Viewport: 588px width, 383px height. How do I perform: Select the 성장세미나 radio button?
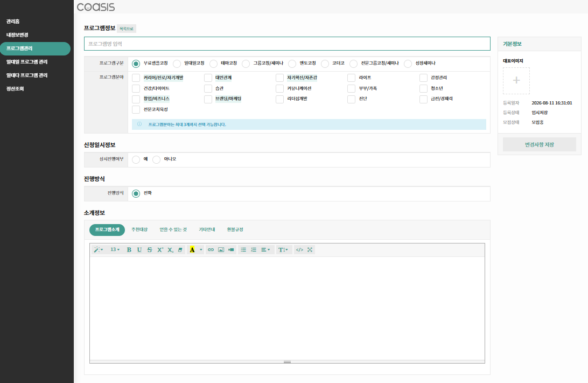[408, 64]
